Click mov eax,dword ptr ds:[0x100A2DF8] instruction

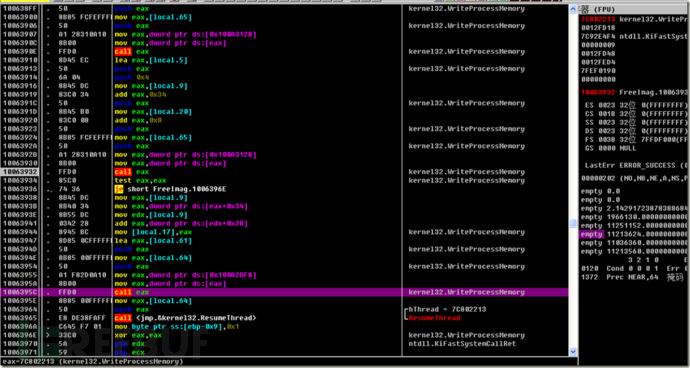point(185,275)
